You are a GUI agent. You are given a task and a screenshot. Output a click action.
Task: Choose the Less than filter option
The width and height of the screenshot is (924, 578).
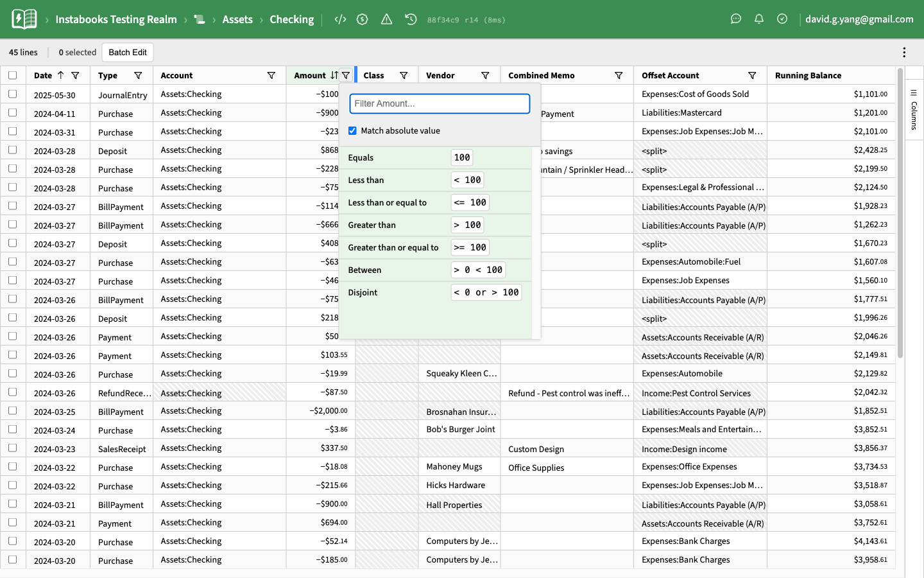[x=435, y=180]
